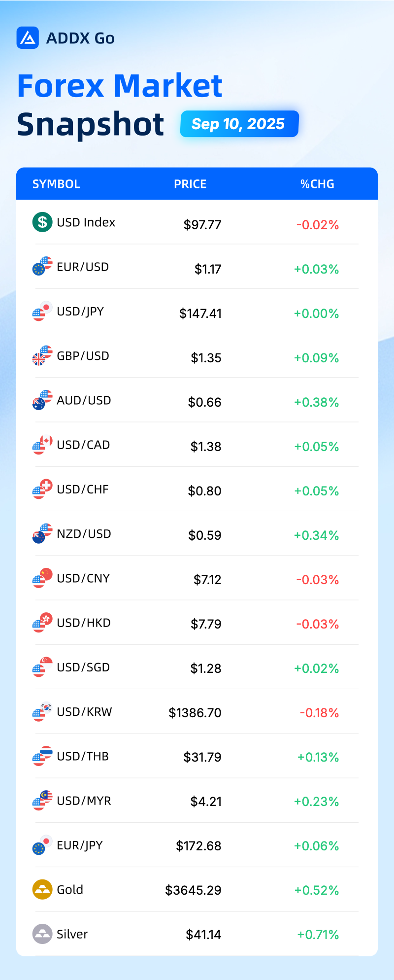The height and width of the screenshot is (980, 394).
Task: Select the USD/CAD flag pair icon
Action: pyautogui.click(x=42, y=445)
